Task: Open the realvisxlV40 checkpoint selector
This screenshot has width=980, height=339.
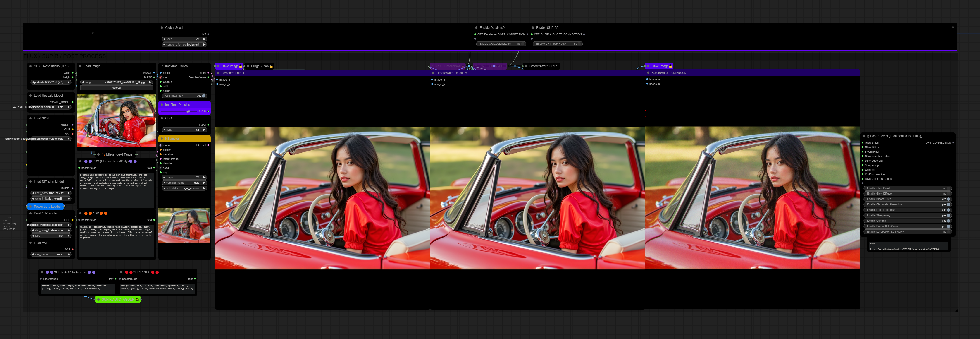Action: (51, 139)
